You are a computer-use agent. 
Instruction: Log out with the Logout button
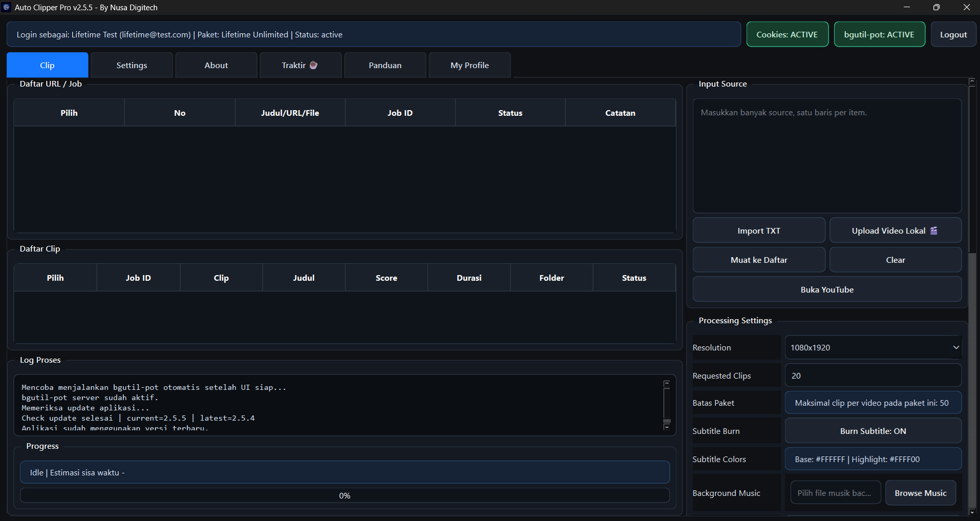tap(953, 34)
